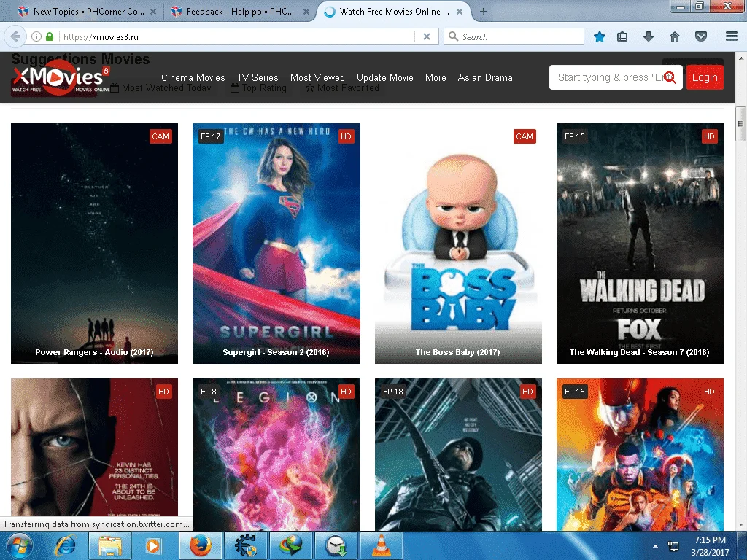
Task: Bookmark this page with the star icon
Action: 600,36
